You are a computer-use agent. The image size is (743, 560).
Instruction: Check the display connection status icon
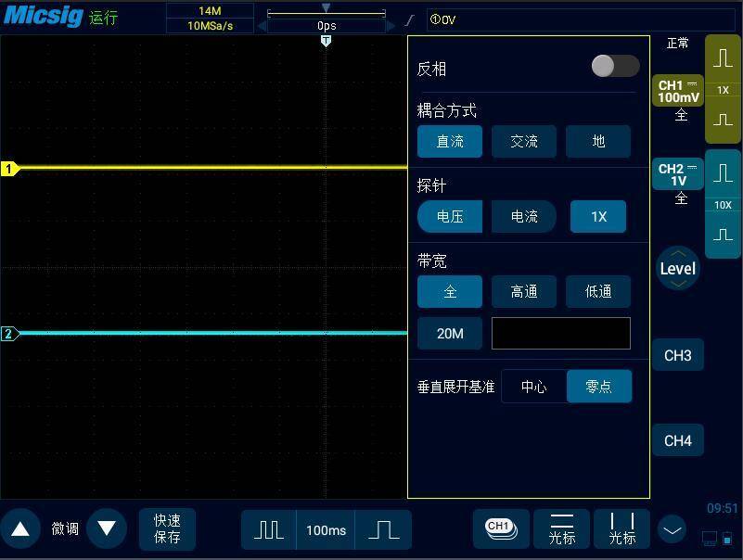pos(710,539)
